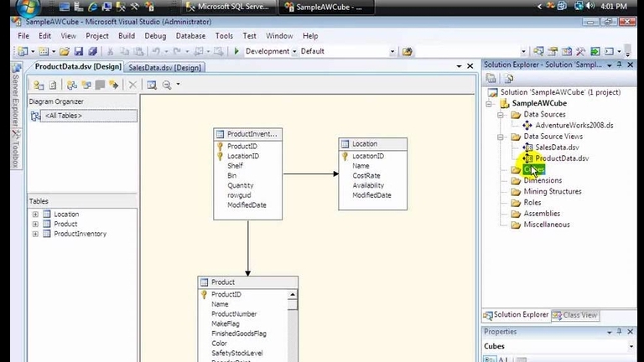
Task: Expand the Location node in Tables list
Action: click(35, 215)
